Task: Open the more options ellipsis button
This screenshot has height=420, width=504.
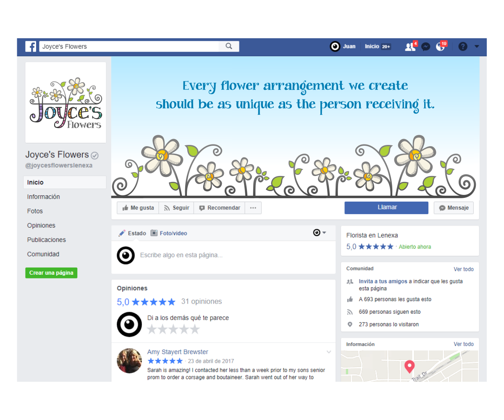Action: (x=253, y=208)
